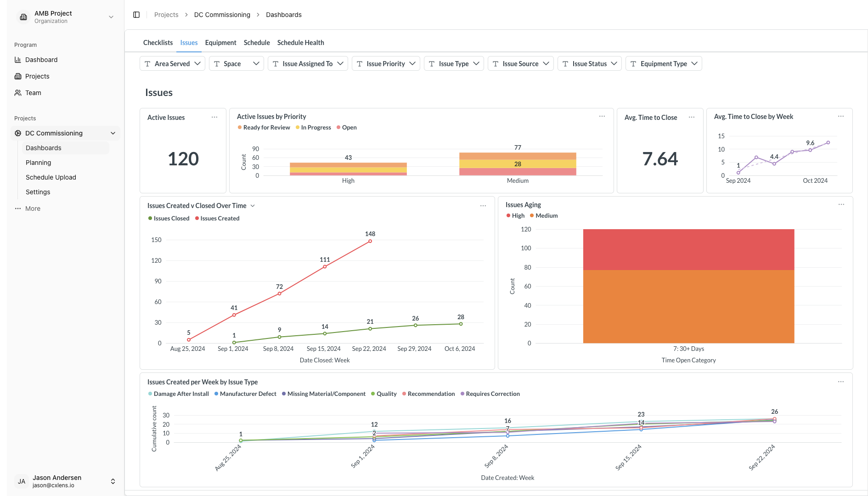Open the Issue Priority filter dropdown
This screenshot has width=868, height=496.
(x=386, y=64)
